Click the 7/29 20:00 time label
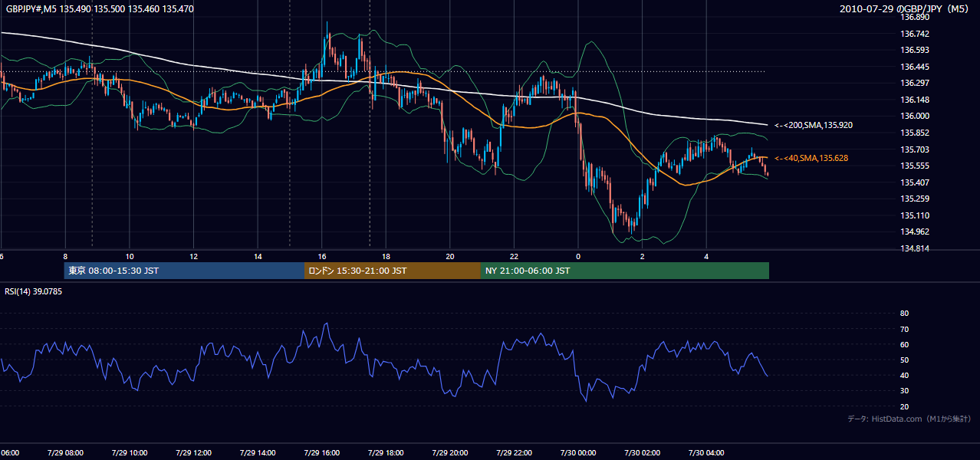This screenshot has width=980, height=460. tap(449, 452)
